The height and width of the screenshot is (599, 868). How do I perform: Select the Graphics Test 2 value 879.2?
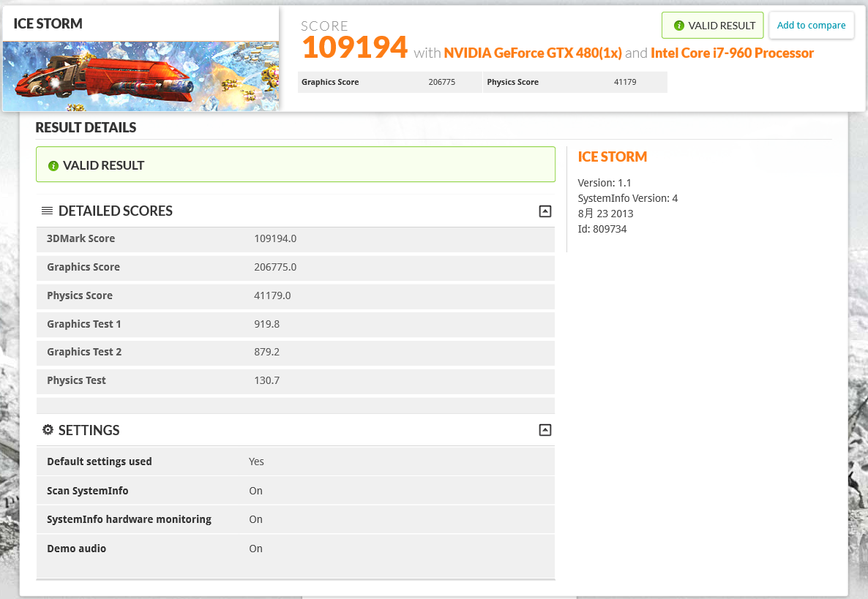pos(267,352)
